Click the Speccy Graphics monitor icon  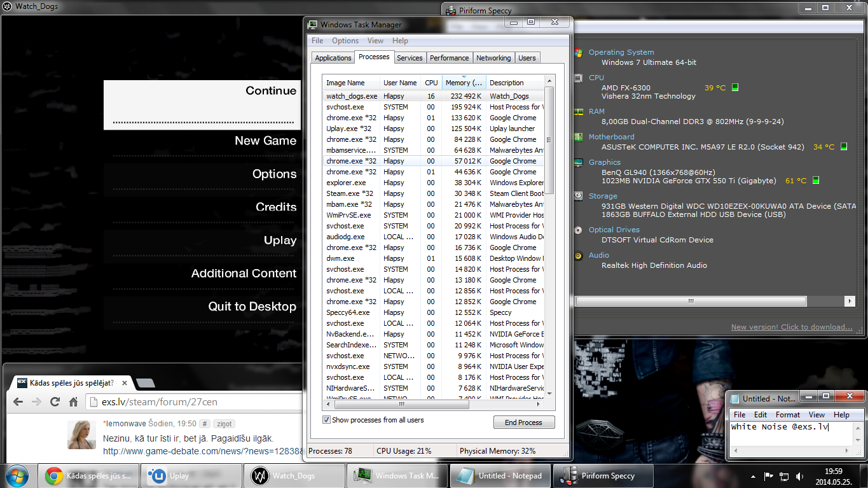(x=578, y=162)
